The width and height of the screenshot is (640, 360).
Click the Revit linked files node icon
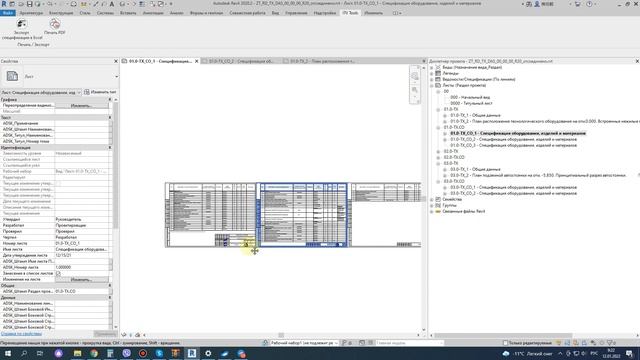[x=438, y=211]
